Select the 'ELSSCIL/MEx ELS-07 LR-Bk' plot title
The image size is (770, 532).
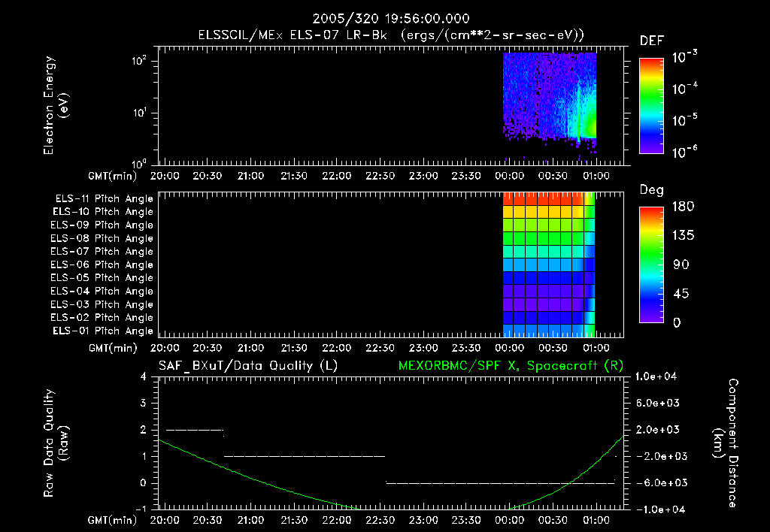coord(293,35)
